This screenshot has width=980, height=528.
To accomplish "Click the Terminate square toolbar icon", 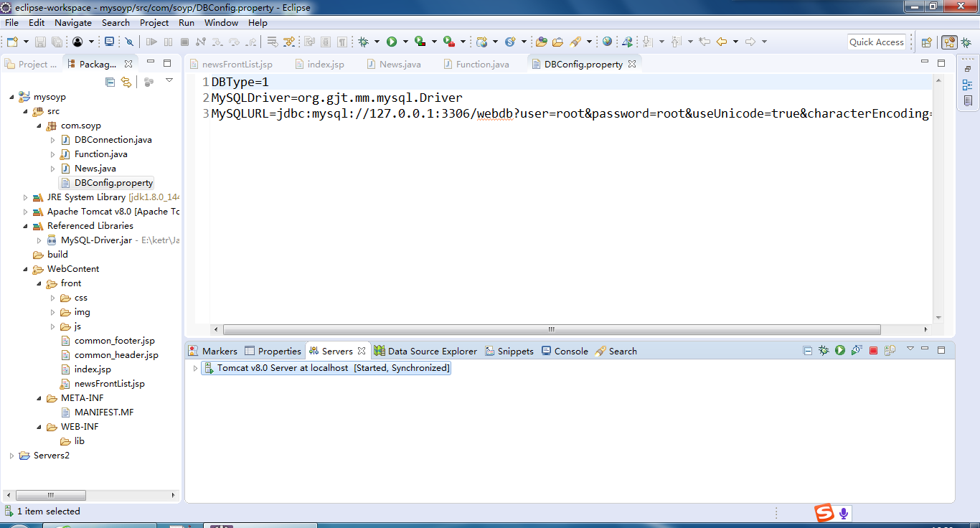I will tap(184, 42).
